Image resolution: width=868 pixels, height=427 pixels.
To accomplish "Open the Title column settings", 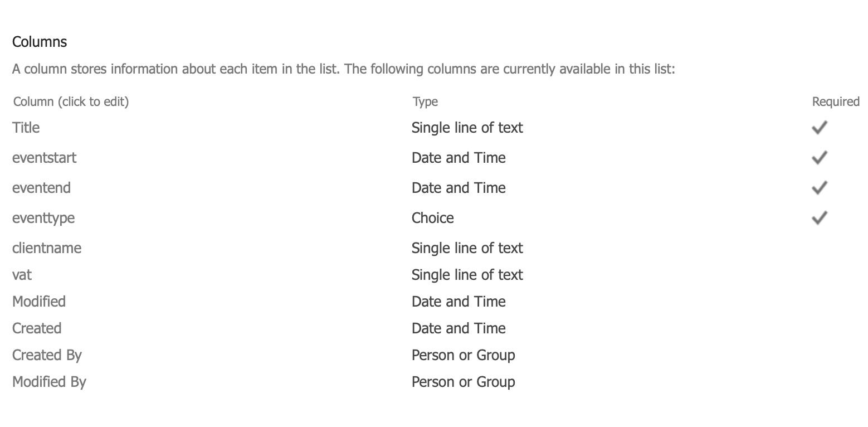I will click(26, 128).
